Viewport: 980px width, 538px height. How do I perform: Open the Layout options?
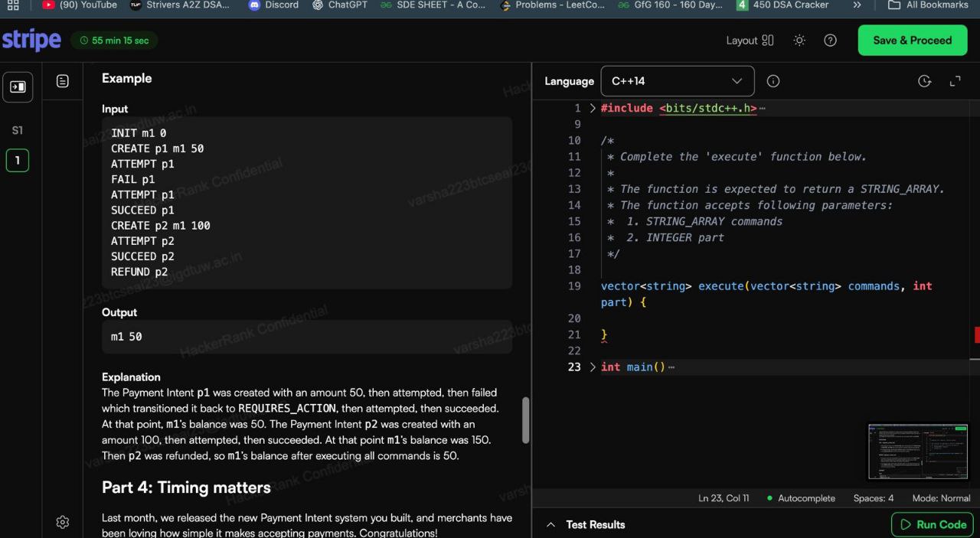click(750, 41)
